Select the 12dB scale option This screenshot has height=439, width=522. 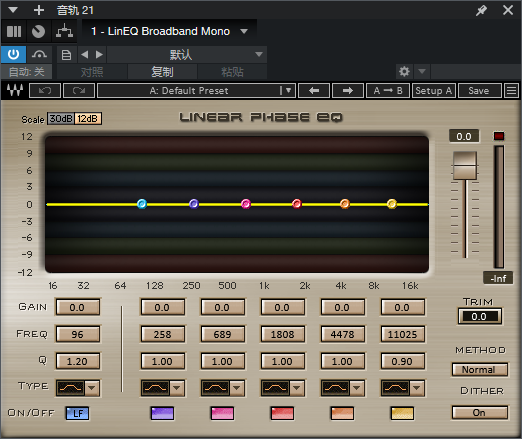click(x=88, y=119)
